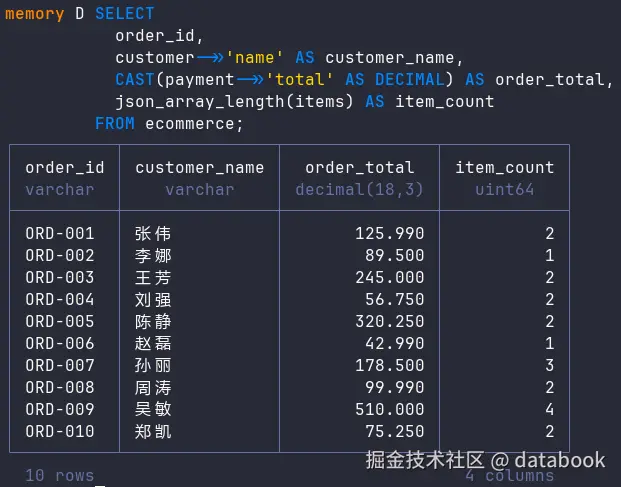Click the 掘金技术社区 @ databook watermark
This screenshot has height=487, width=621.
click(x=485, y=460)
